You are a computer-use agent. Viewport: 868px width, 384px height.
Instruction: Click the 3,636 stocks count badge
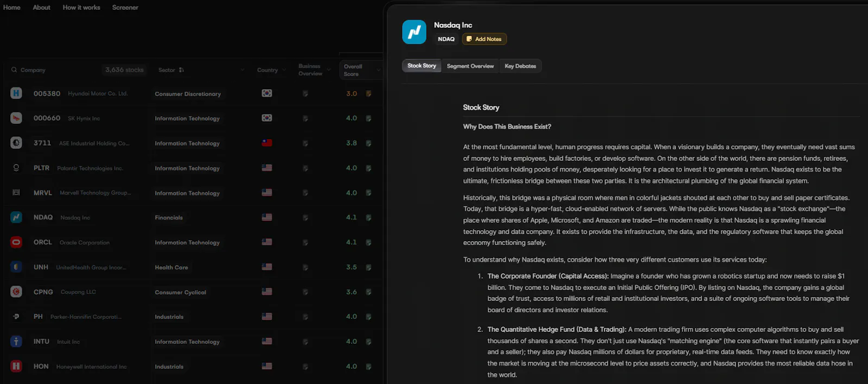(x=124, y=70)
